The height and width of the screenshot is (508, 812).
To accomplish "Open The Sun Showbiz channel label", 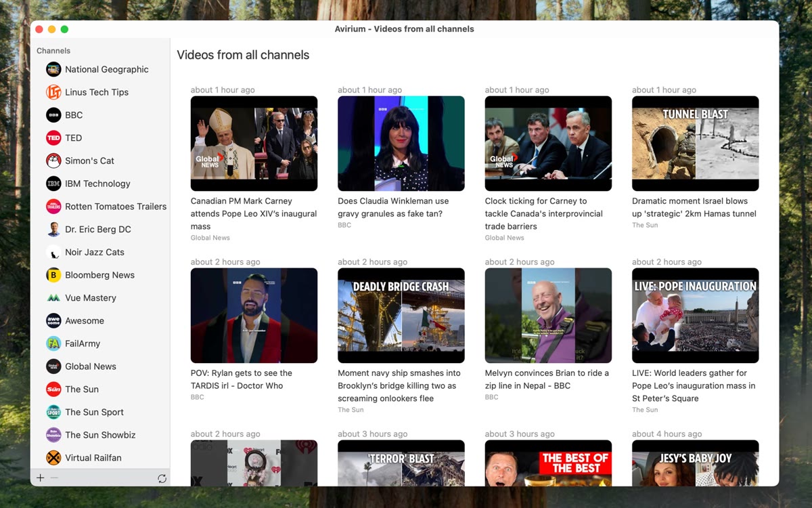I will coord(100,435).
